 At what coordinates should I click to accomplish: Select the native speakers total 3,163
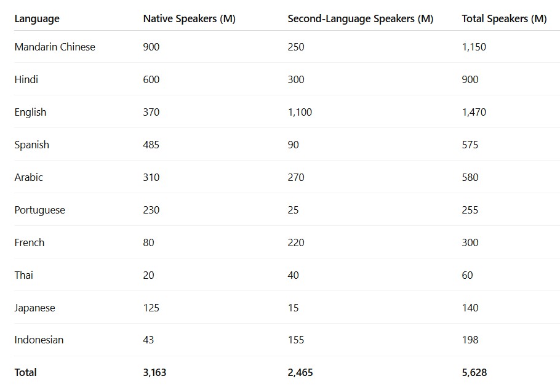pyautogui.click(x=155, y=372)
